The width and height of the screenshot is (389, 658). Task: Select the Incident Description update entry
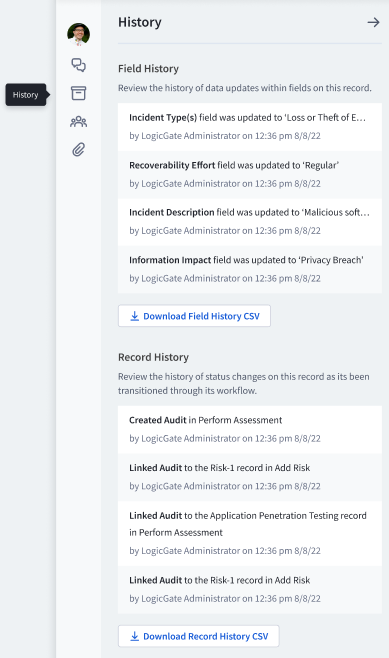[250, 222]
